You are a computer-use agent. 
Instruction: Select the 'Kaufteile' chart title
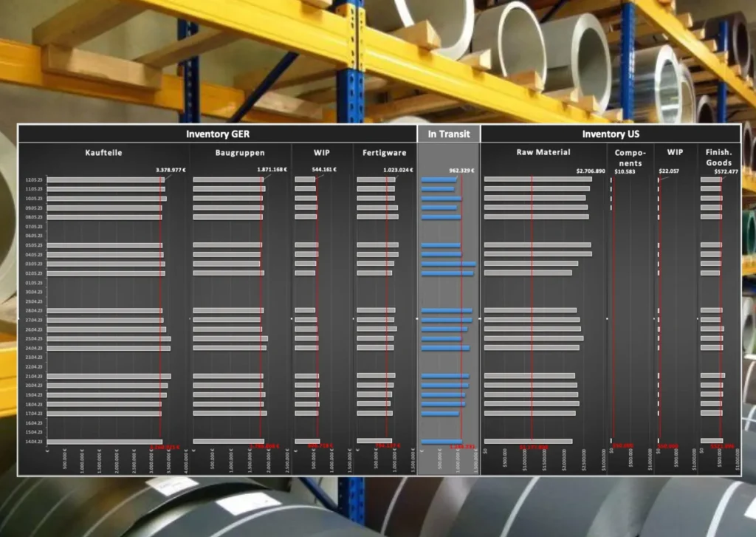click(x=103, y=152)
